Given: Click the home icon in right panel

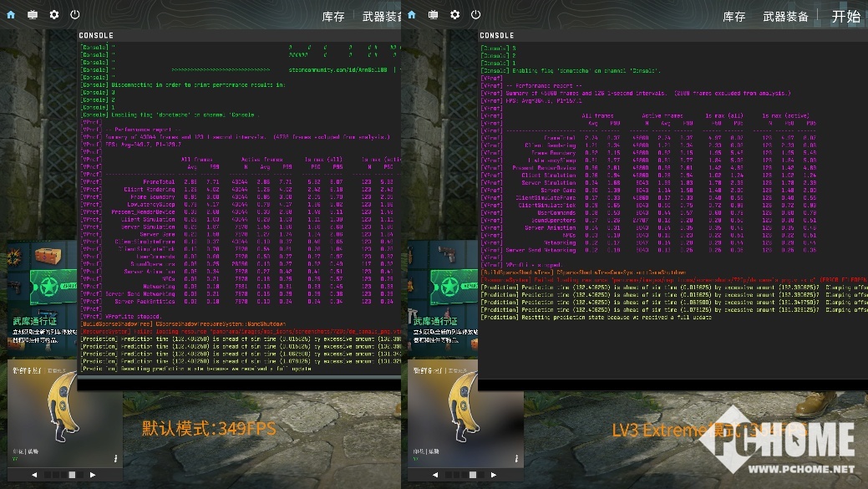Looking at the screenshot, I should [x=411, y=15].
